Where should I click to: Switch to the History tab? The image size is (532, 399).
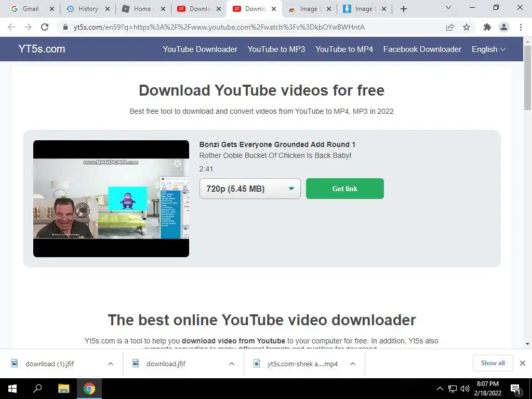coord(87,9)
